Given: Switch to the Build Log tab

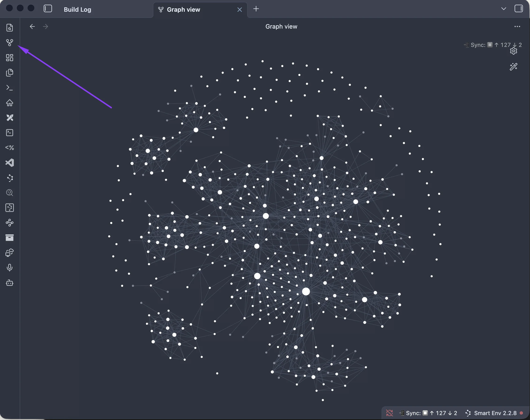Looking at the screenshot, I should tap(77, 9).
